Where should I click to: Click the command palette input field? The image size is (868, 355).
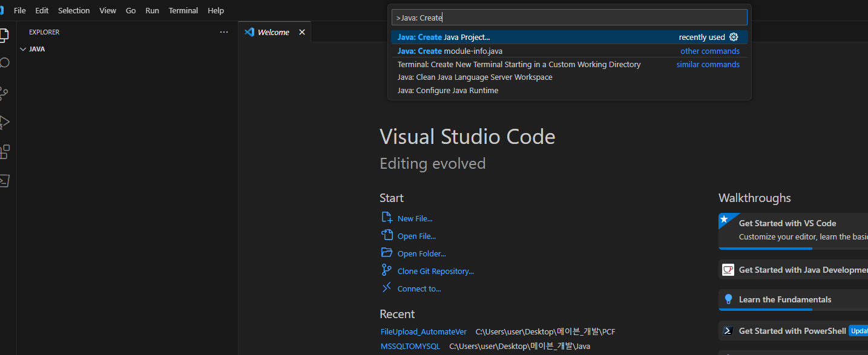point(570,18)
